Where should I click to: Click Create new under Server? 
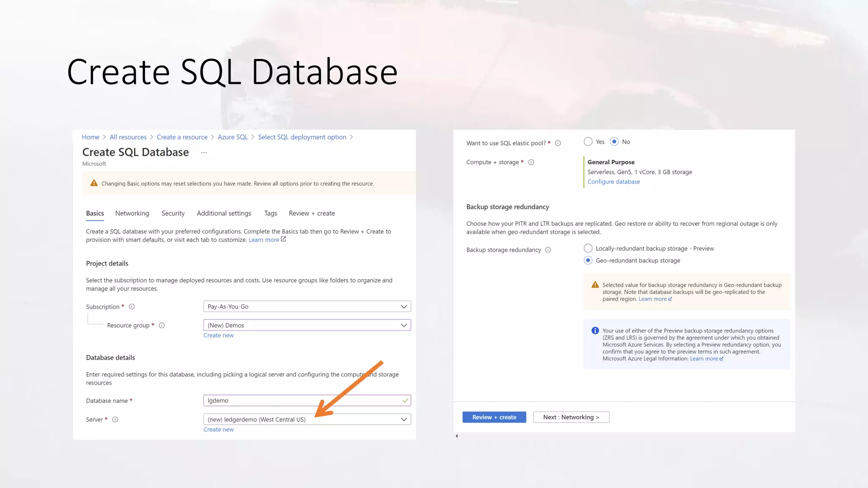(218, 430)
